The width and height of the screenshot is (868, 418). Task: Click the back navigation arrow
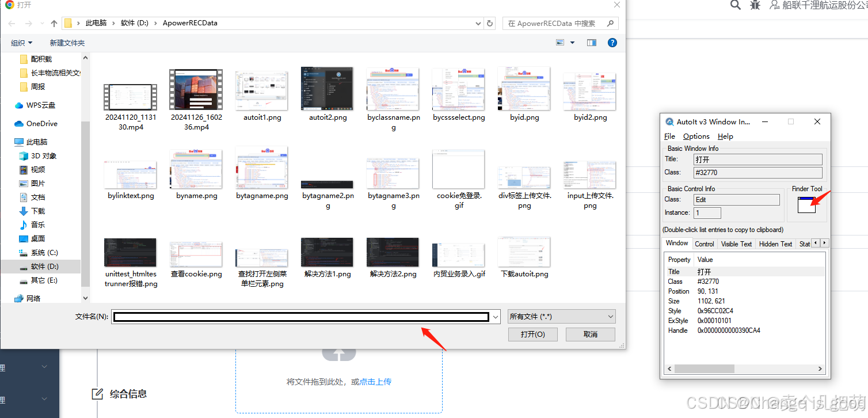[x=12, y=23]
